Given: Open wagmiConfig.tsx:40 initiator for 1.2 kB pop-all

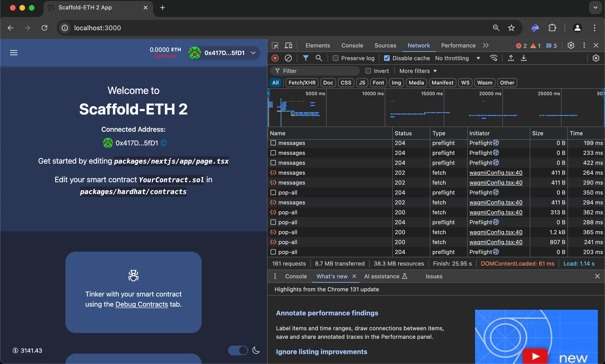Looking at the screenshot, I should coord(496,232).
